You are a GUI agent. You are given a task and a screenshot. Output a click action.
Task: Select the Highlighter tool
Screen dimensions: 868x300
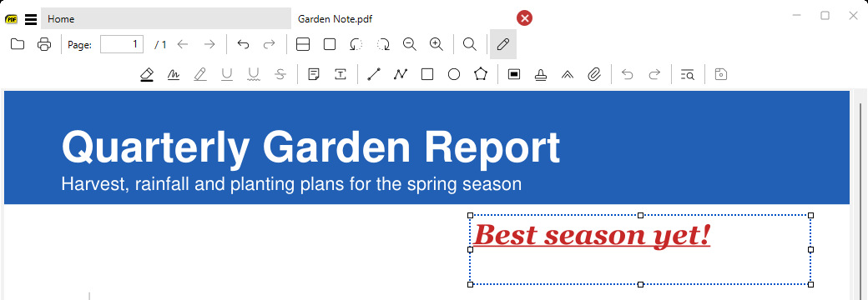tap(199, 75)
